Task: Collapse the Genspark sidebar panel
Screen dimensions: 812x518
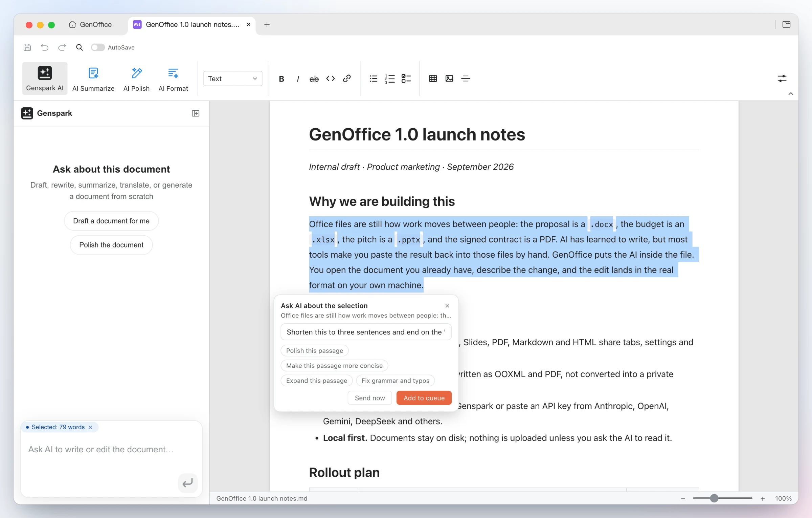Action: 196,113
